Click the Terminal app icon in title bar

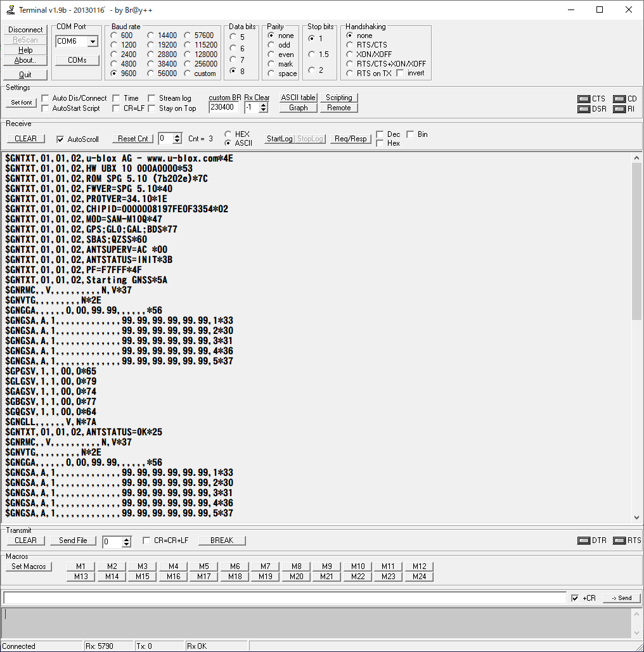tap(10, 10)
